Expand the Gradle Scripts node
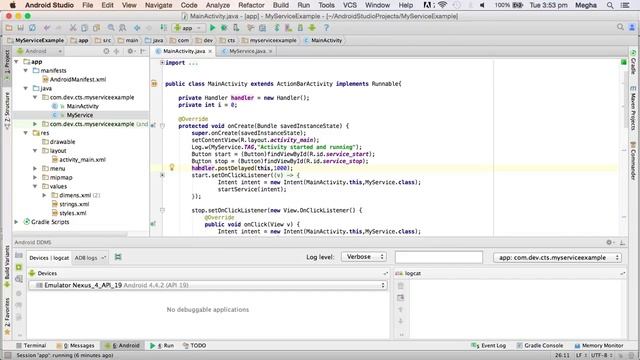 16,222
